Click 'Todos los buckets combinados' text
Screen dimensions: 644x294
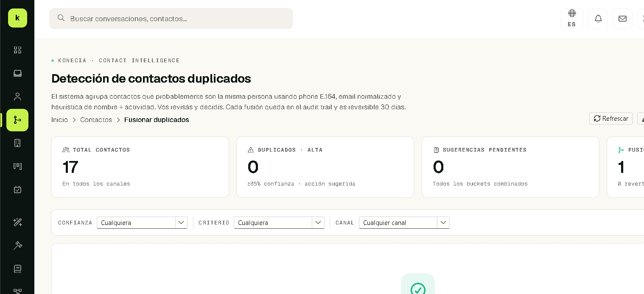tap(480, 184)
